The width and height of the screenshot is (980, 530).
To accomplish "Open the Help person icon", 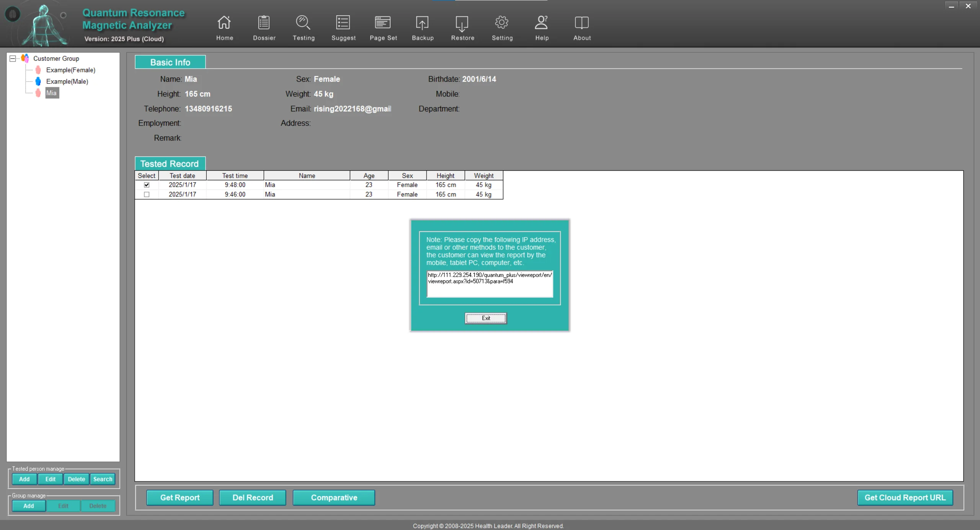I will point(541,23).
